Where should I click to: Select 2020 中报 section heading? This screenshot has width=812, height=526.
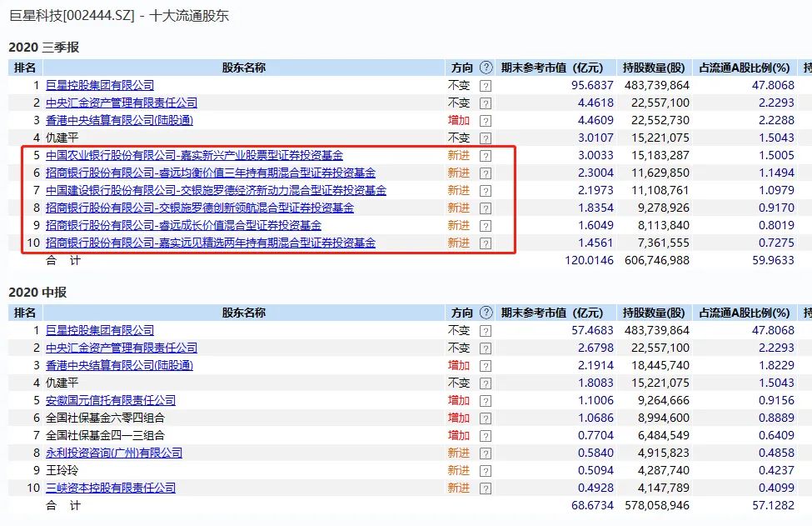(37, 293)
